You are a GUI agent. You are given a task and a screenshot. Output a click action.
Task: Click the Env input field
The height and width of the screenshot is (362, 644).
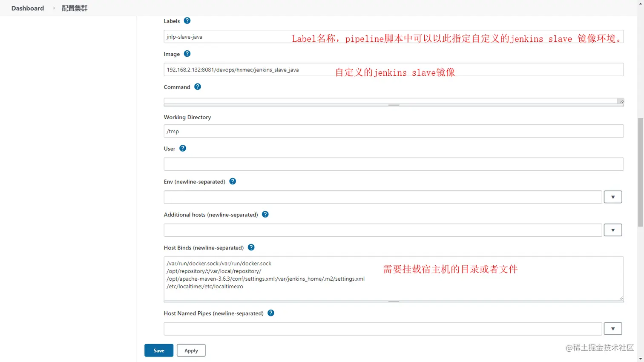tap(383, 197)
